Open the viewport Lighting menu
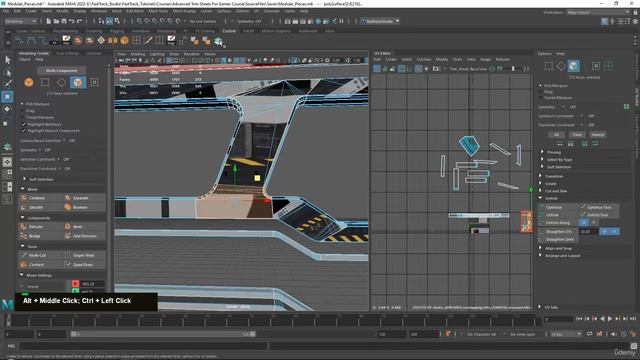Image resolution: width=640 pixels, height=360 pixels. tap(157, 54)
